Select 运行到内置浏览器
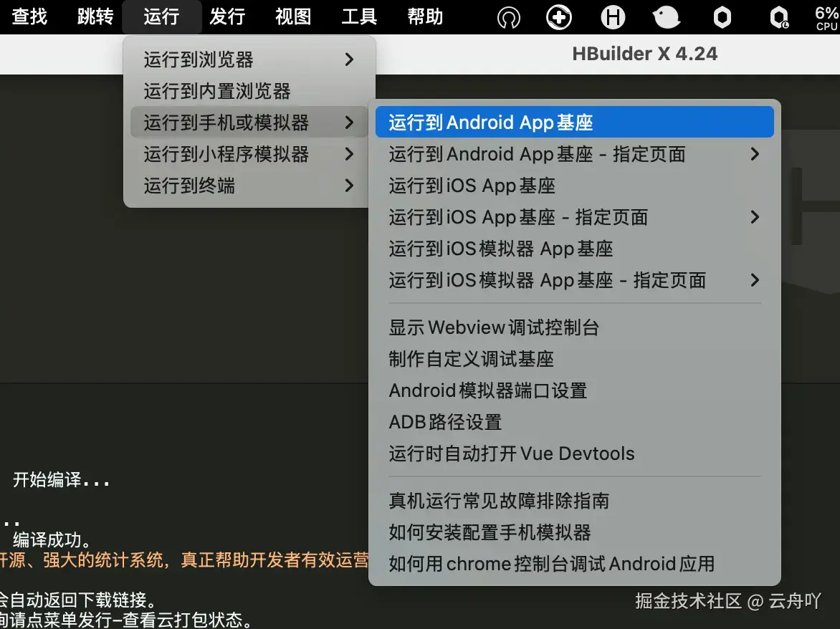 pyautogui.click(x=249, y=91)
